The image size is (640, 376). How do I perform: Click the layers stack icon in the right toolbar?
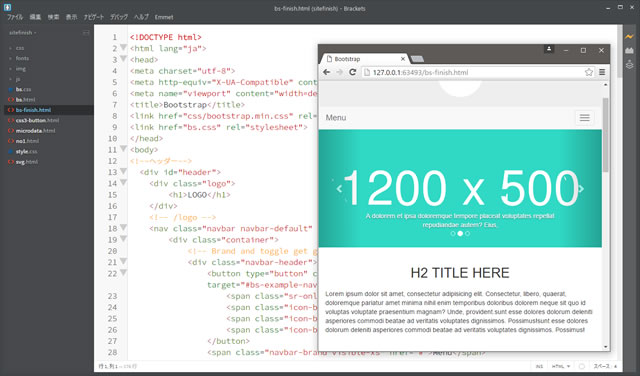(x=629, y=65)
